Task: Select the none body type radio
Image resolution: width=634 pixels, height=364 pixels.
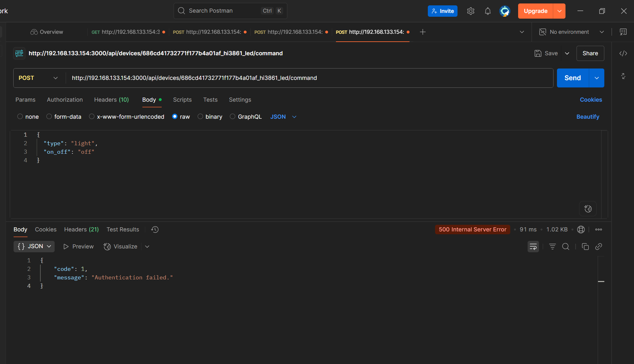Action: click(x=20, y=116)
